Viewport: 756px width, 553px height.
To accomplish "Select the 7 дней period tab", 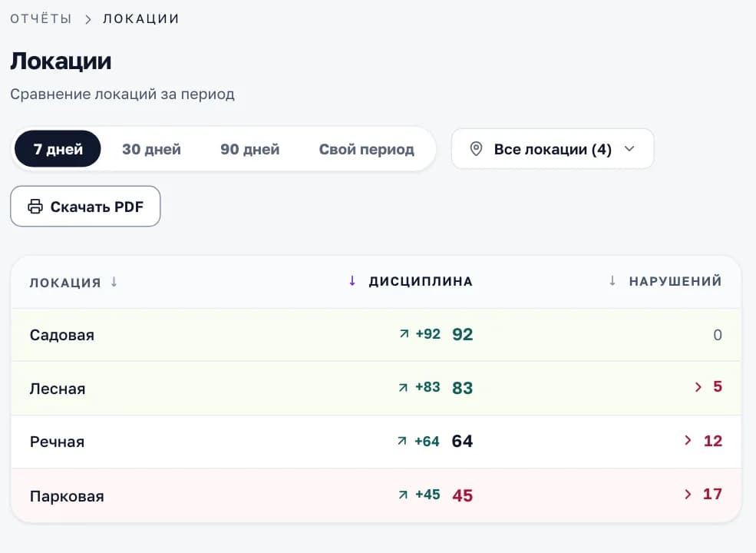I will click(x=58, y=149).
